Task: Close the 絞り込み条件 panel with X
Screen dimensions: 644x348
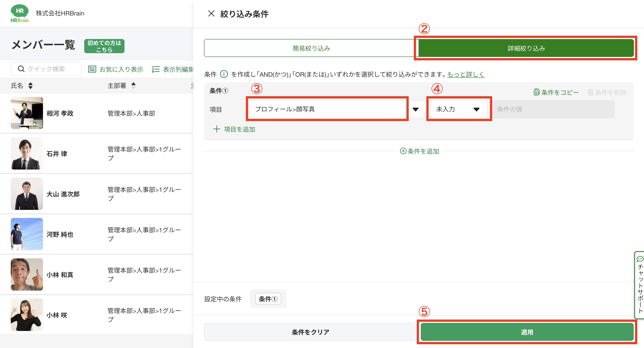Action: pyautogui.click(x=211, y=13)
